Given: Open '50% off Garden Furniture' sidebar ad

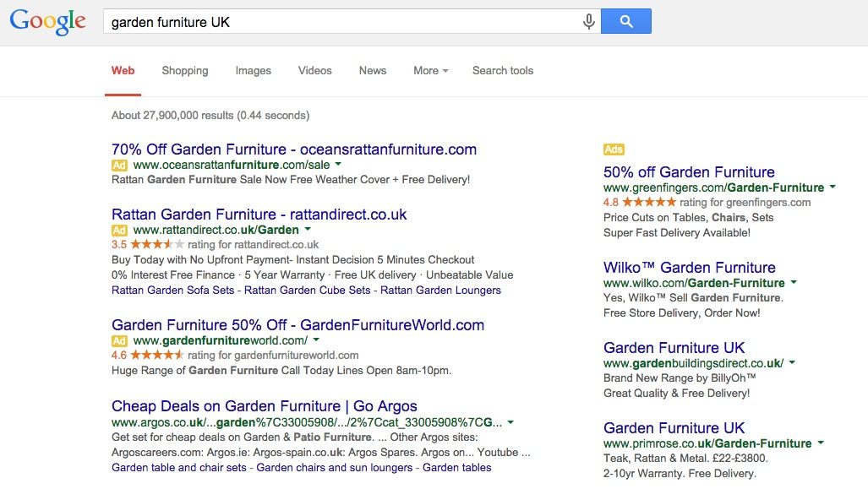Looking at the screenshot, I should pyautogui.click(x=689, y=172).
